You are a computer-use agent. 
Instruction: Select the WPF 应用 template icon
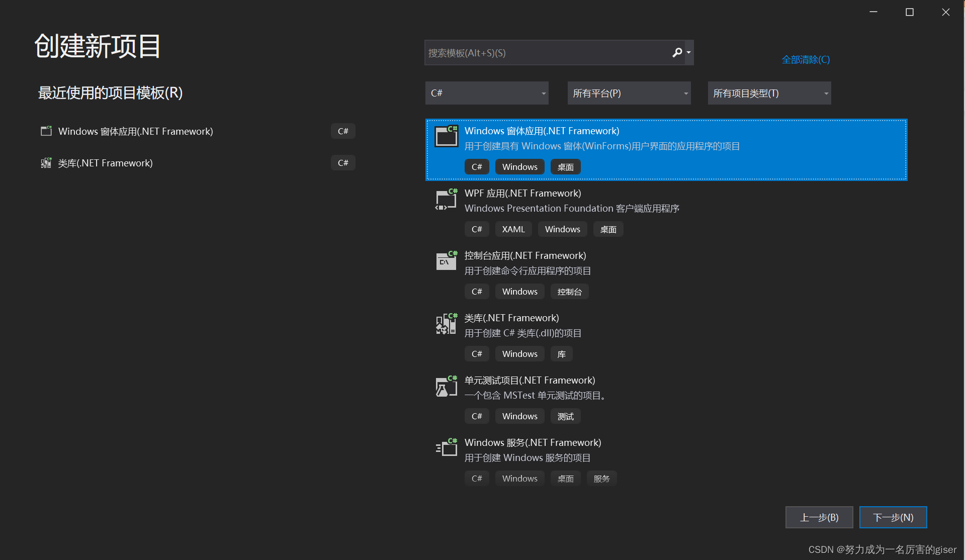point(447,199)
